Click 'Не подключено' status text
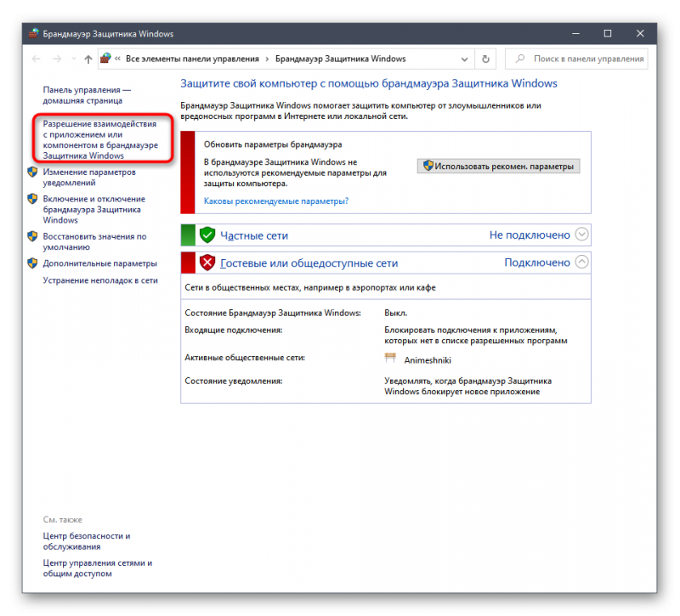The height and width of the screenshot is (616, 680). [530, 235]
